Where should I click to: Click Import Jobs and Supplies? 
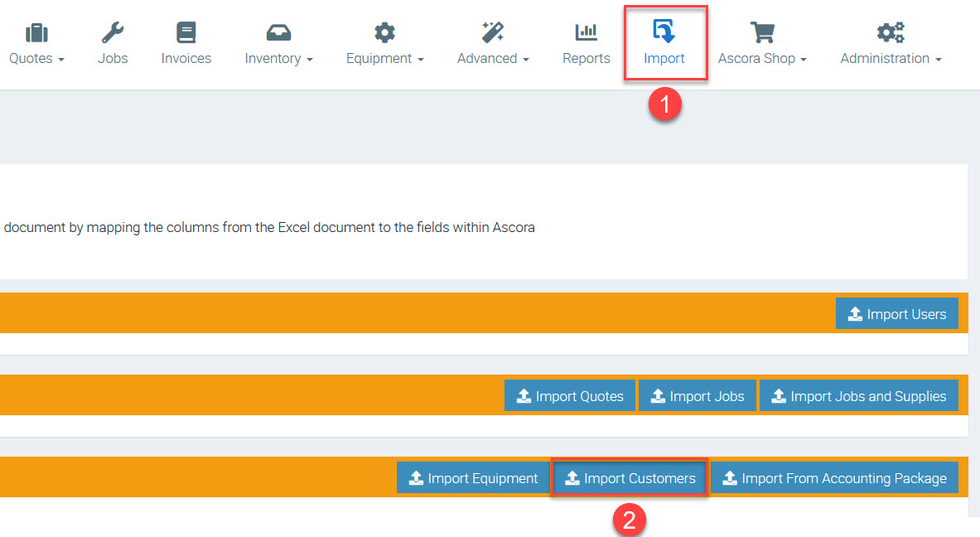(858, 396)
